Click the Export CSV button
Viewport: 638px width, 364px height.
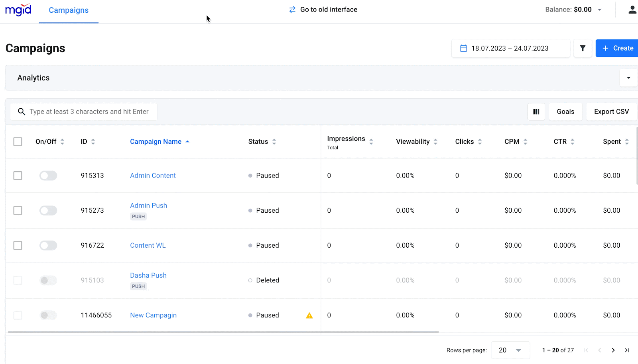(611, 112)
